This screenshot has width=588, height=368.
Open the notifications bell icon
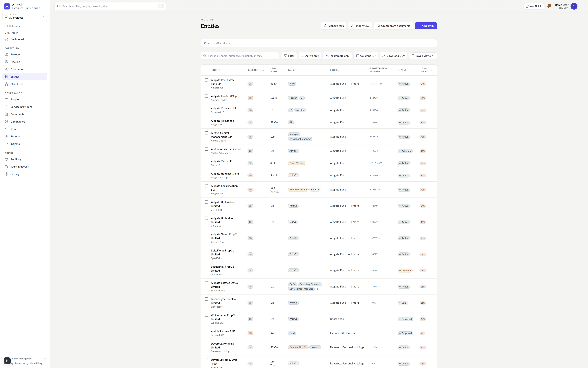(549, 6)
